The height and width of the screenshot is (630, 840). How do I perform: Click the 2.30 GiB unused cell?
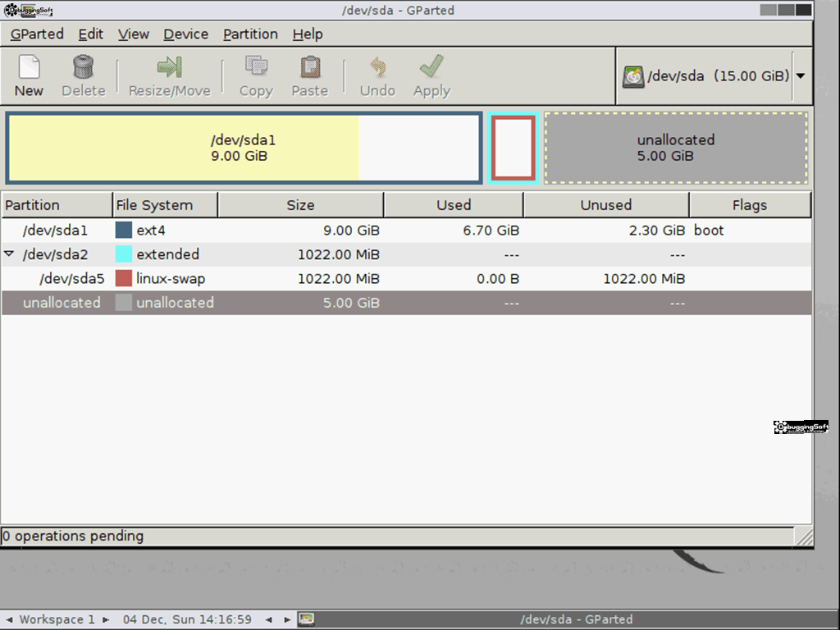click(x=657, y=231)
